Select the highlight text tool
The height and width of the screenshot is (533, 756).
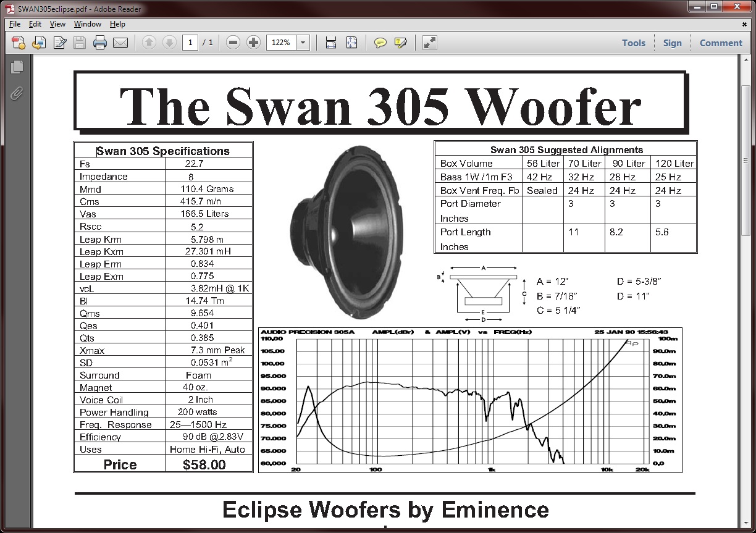click(401, 43)
